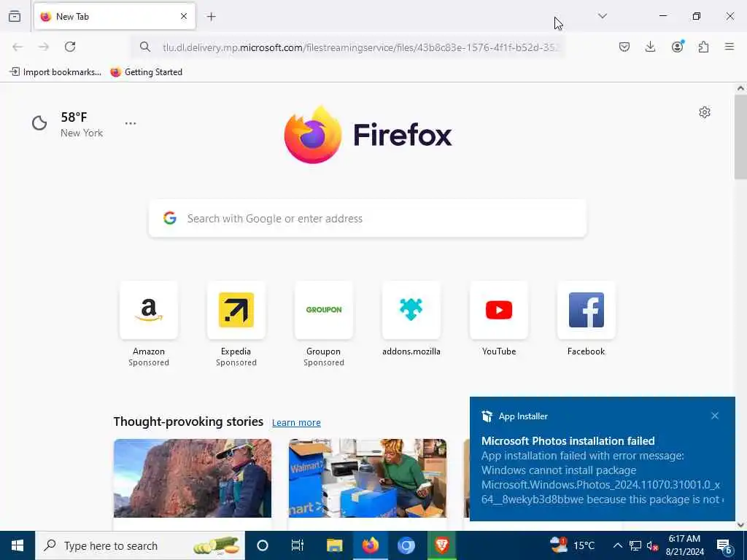
Task: Switch to Firefox taskbar icon
Action: 370,545
